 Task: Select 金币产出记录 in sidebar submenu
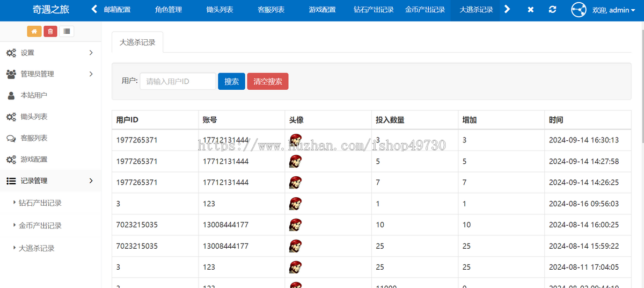click(40, 226)
